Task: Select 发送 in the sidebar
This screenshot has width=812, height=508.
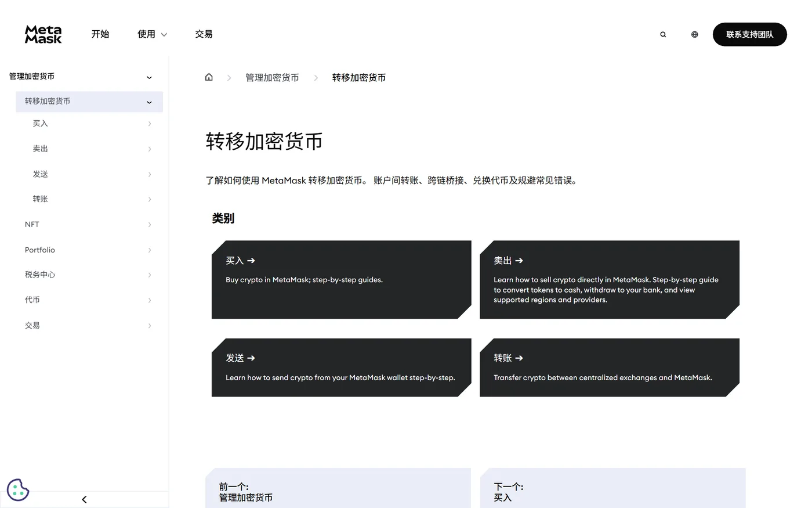Action: [x=40, y=174]
